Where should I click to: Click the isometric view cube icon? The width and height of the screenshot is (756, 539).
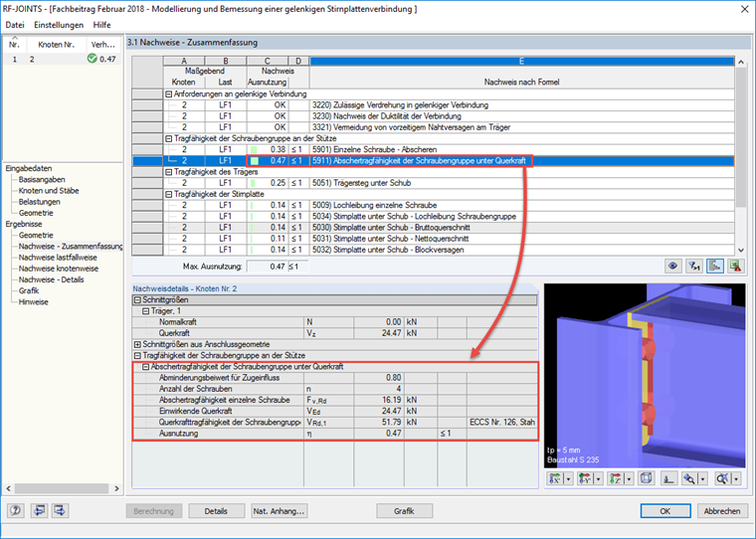point(646,478)
